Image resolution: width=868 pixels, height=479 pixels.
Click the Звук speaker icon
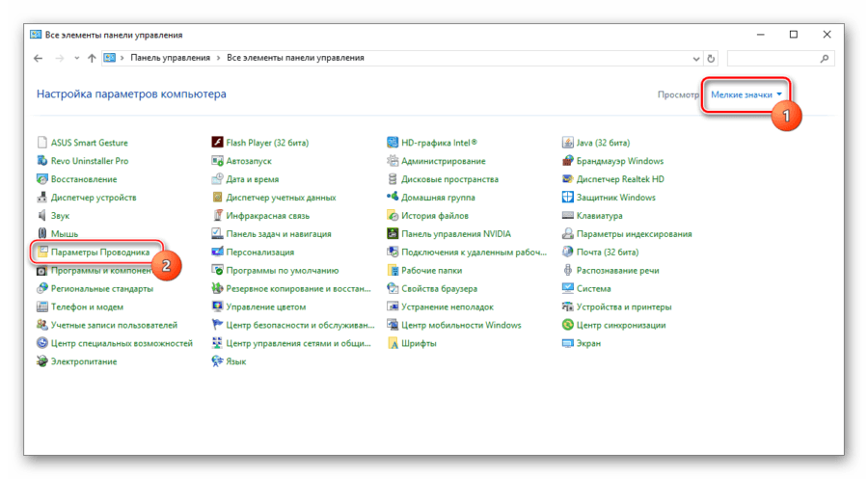click(42, 216)
